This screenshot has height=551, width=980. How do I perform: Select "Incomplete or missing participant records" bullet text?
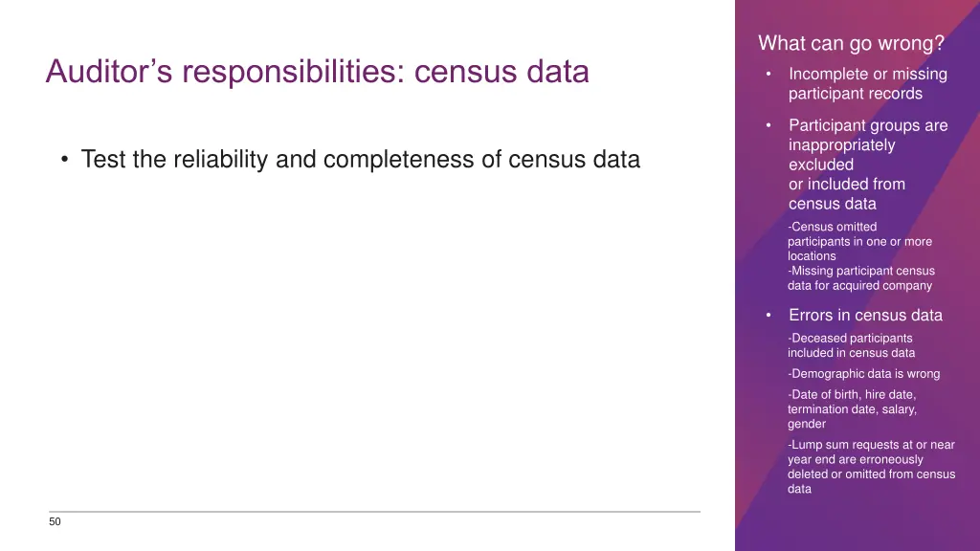867,83
